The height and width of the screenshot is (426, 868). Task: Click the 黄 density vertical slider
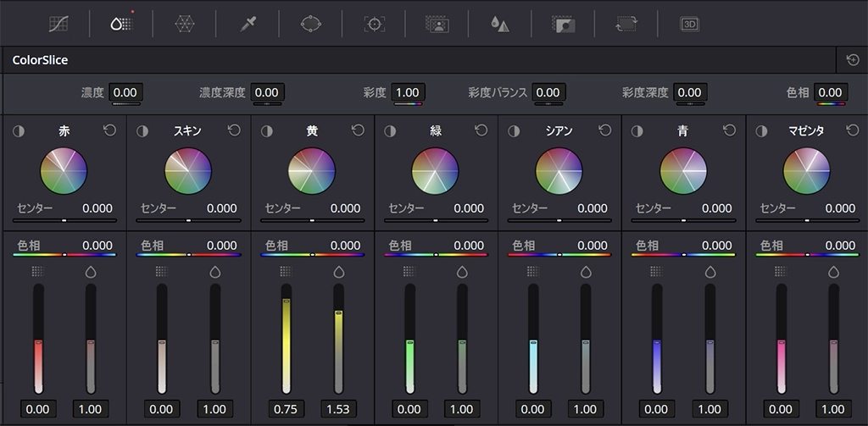tap(287, 339)
